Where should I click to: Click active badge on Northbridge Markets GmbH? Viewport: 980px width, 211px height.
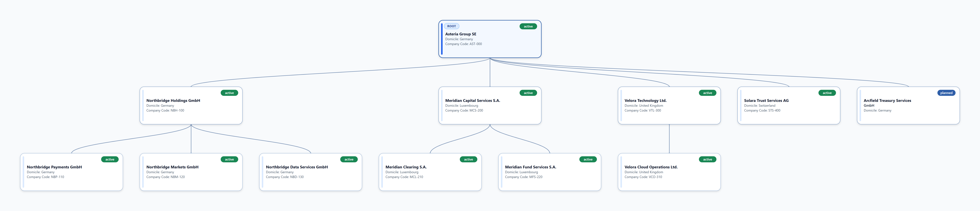click(x=229, y=160)
